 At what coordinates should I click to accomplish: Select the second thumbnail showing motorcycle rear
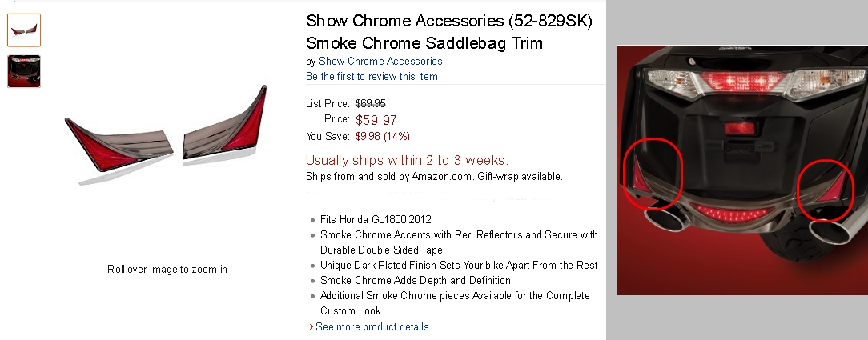[24, 70]
